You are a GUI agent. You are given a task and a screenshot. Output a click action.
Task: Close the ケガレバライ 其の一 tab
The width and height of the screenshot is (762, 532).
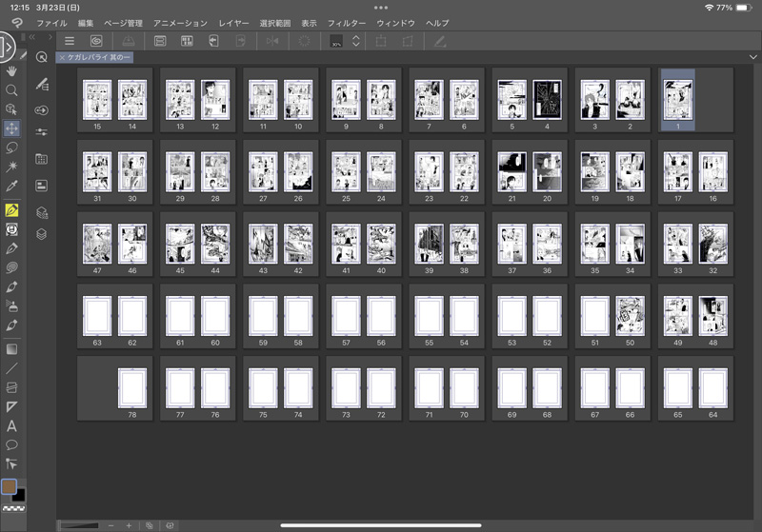coord(62,58)
